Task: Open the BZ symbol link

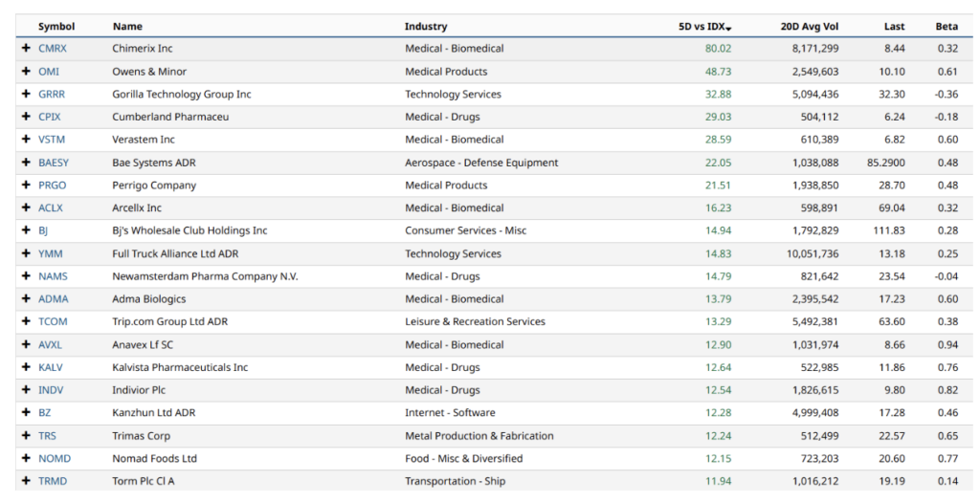Action: (44, 413)
